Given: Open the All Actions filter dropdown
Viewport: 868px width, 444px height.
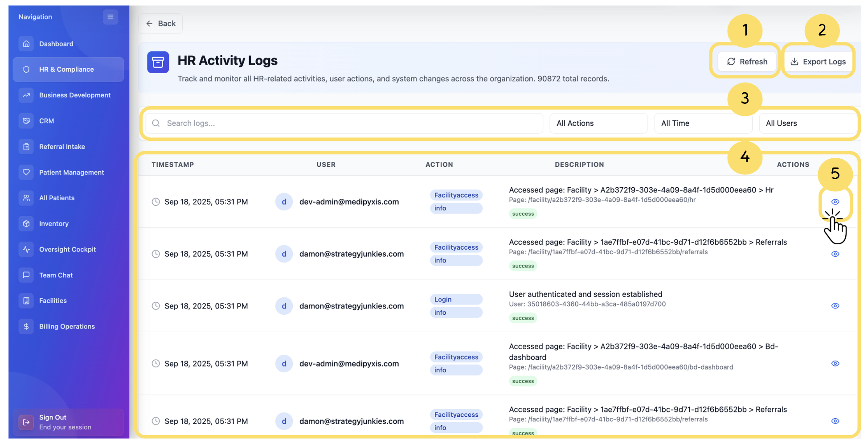Looking at the screenshot, I should coord(598,123).
